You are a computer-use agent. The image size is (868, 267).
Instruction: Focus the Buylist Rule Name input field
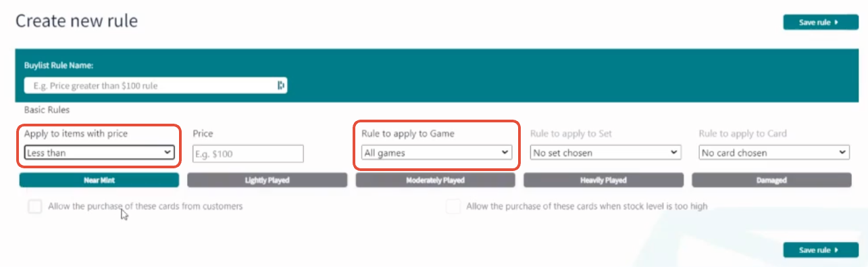point(155,86)
